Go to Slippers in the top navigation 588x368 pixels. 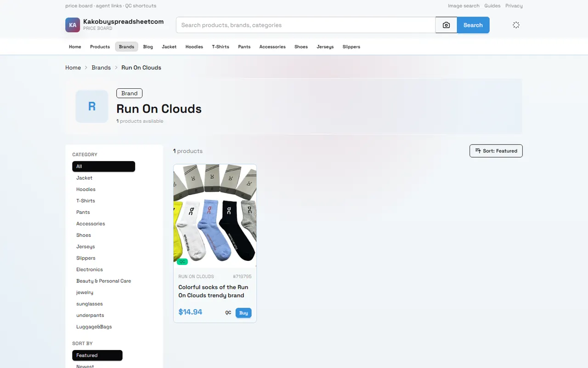point(351,46)
